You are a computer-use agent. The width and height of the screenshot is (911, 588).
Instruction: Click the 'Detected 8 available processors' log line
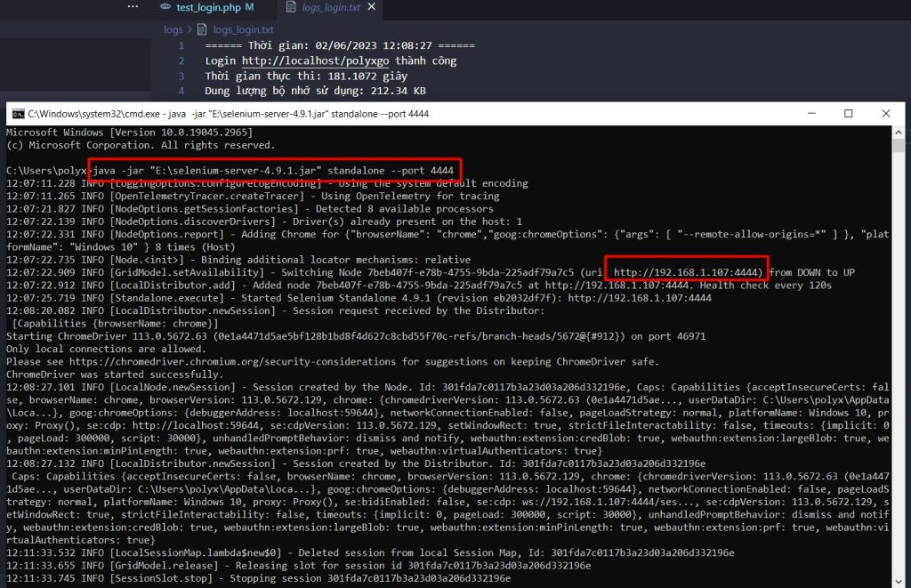point(250,208)
